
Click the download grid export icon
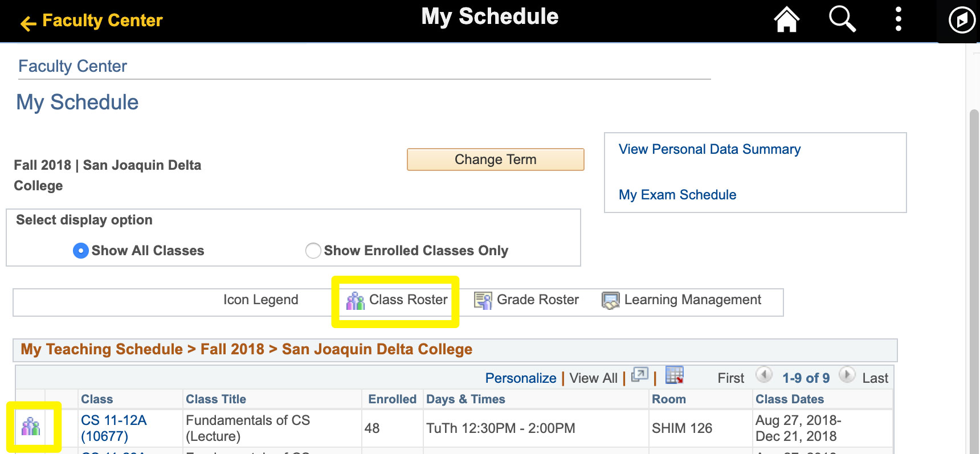tap(676, 376)
